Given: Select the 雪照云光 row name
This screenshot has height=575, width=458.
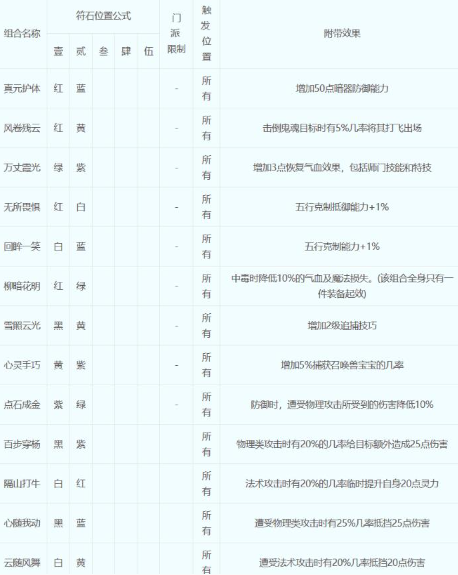Looking at the screenshot, I should tap(22, 326).
